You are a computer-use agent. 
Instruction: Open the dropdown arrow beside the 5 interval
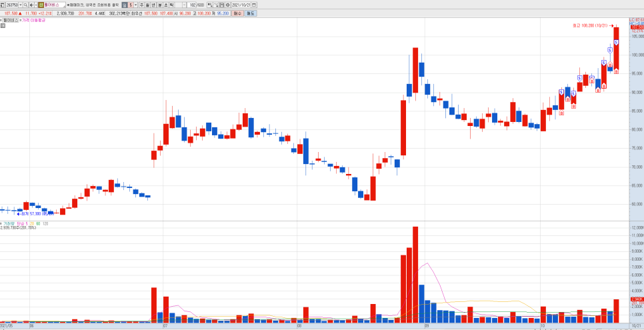[135, 5]
